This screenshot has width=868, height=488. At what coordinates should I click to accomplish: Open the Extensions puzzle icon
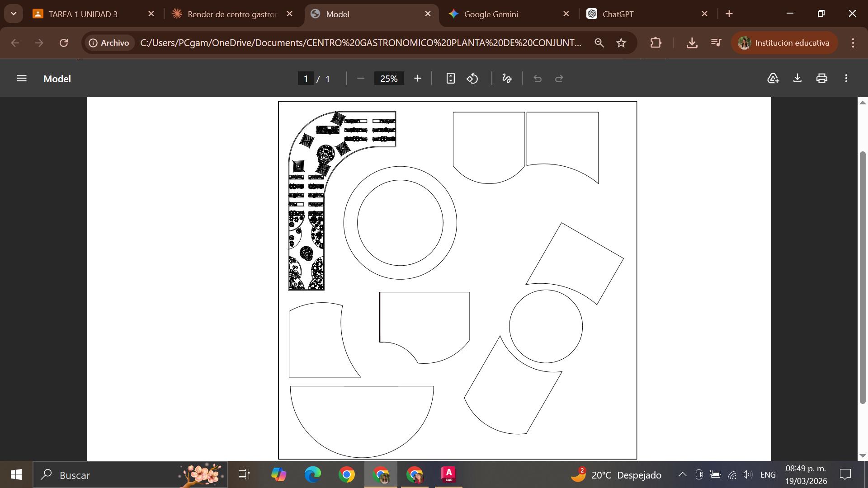[656, 43]
